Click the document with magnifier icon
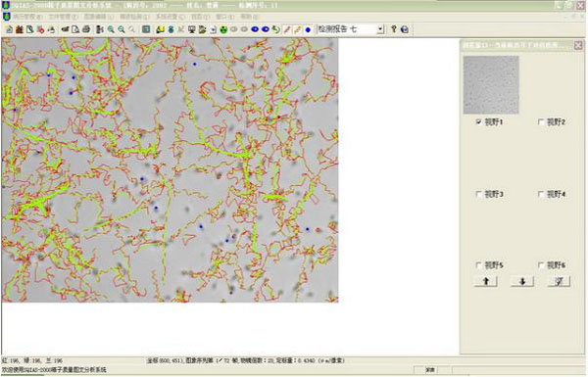The height and width of the screenshot is (377, 588). coord(29,29)
